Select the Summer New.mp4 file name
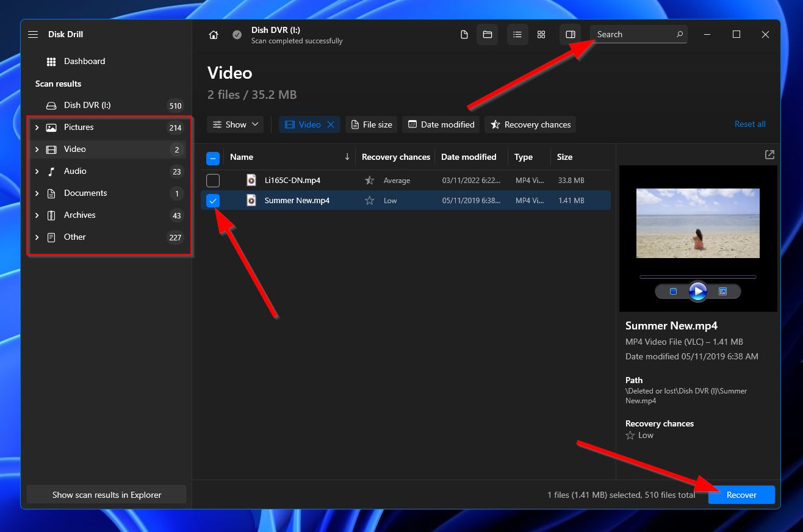The image size is (803, 532). (297, 200)
